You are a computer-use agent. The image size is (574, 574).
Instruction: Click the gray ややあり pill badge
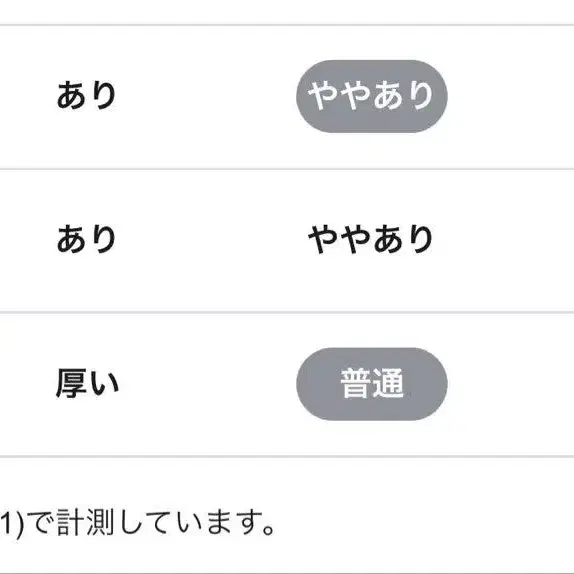point(372,96)
